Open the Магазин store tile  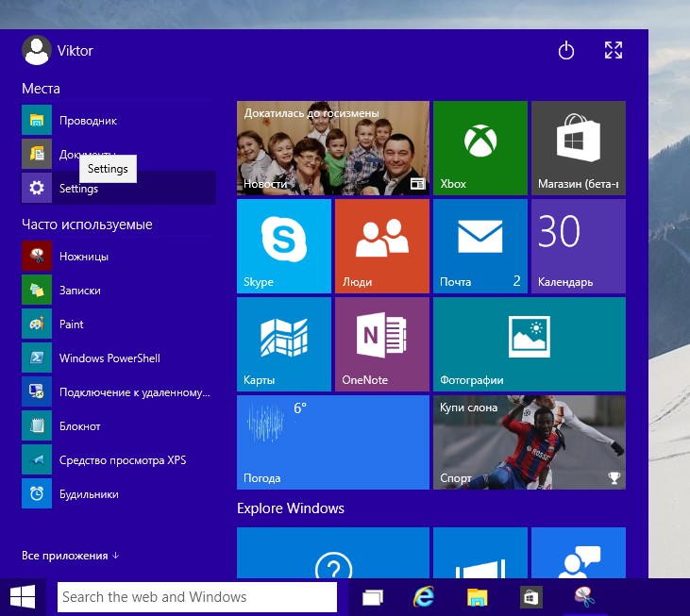(x=579, y=148)
